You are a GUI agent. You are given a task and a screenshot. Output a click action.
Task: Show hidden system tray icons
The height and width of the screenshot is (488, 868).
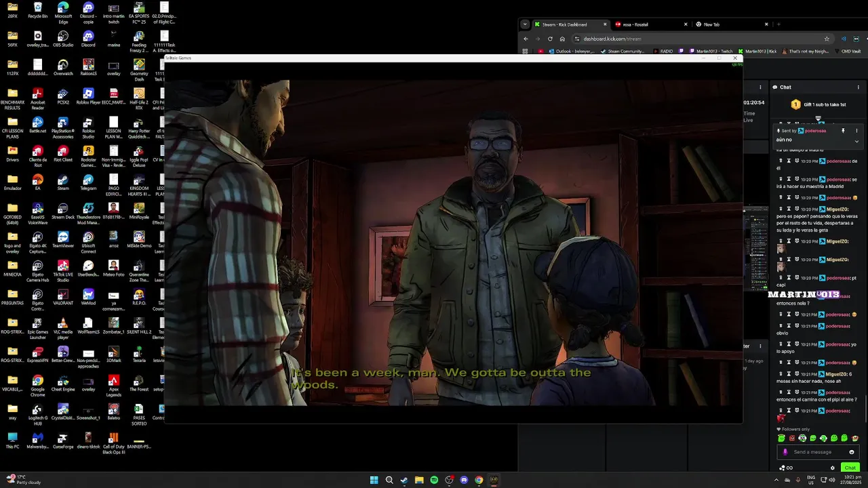(776, 480)
